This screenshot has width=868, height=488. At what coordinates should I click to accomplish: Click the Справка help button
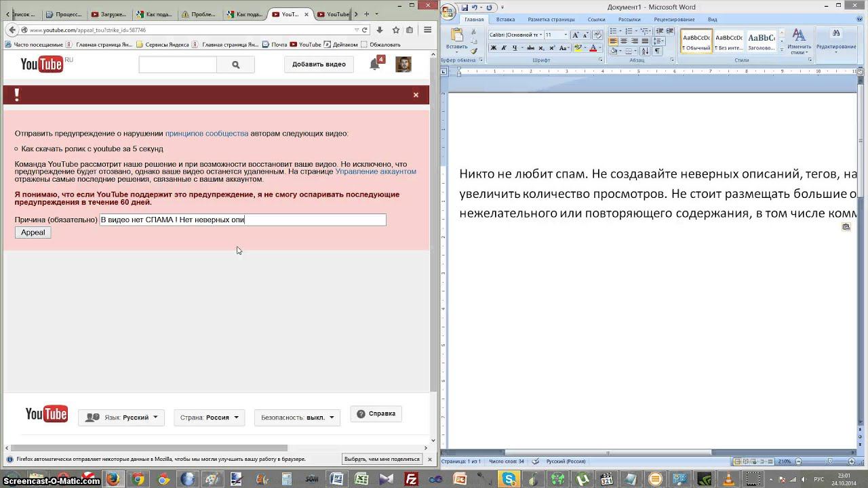[x=376, y=413]
